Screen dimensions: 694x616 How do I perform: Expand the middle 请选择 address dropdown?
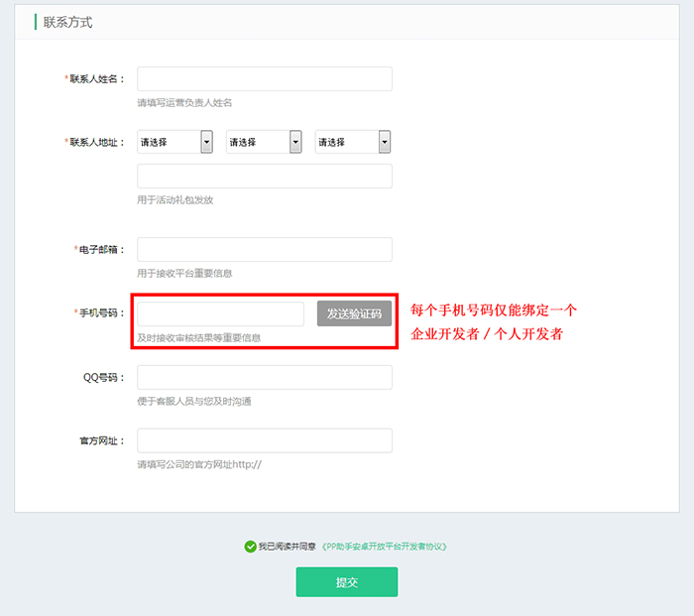coord(264,142)
